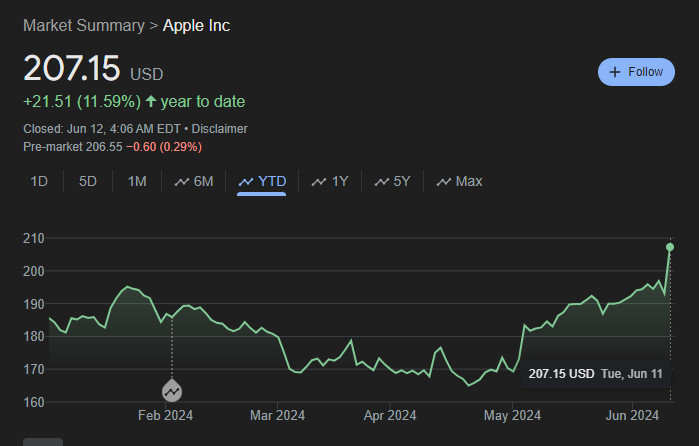Image resolution: width=699 pixels, height=446 pixels.
Task: Click the Apple Inc title
Action: click(x=196, y=25)
